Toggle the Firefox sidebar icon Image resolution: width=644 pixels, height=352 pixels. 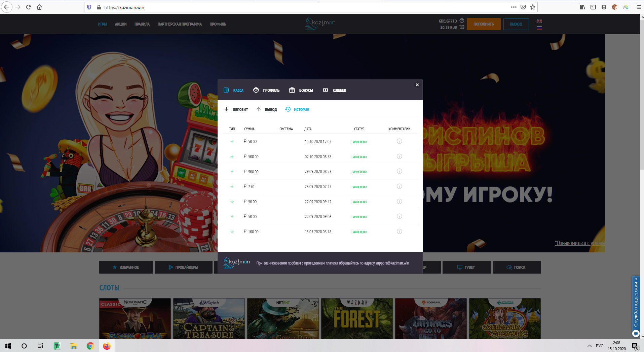click(x=593, y=7)
